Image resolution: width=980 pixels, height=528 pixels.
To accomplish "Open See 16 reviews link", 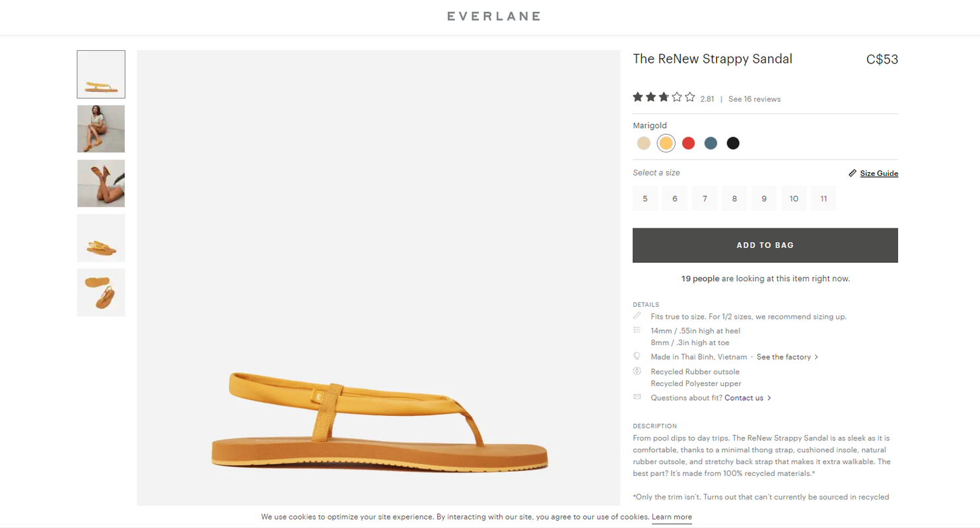I will 754,99.
